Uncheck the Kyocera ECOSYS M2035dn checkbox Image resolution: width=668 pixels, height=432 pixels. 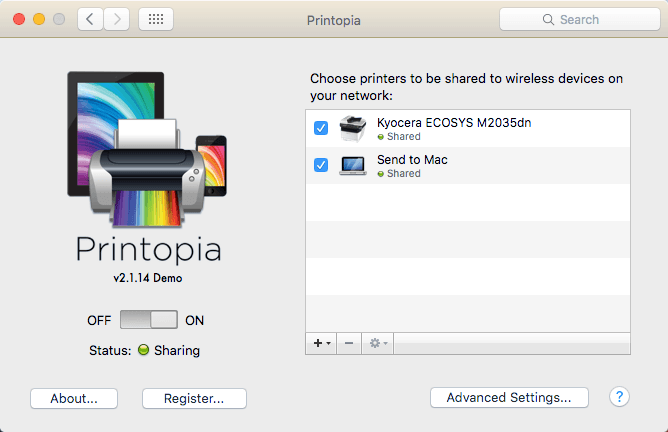[x=321, y=128]
